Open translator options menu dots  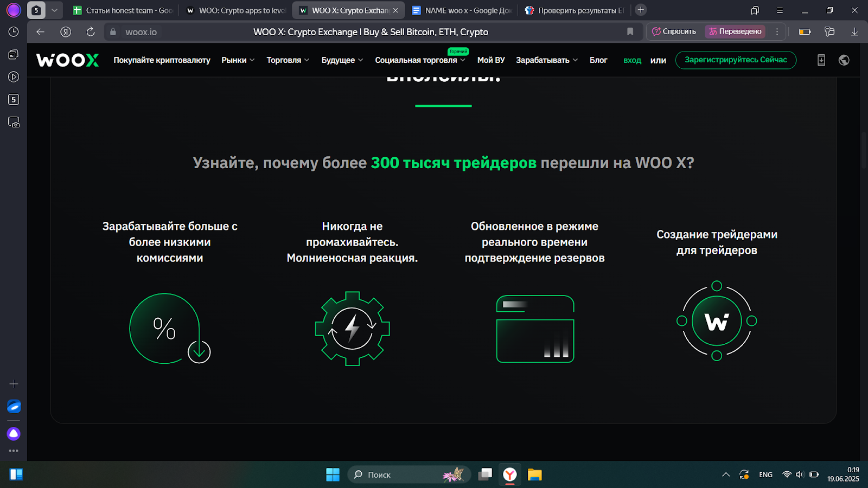coord(777,31)
